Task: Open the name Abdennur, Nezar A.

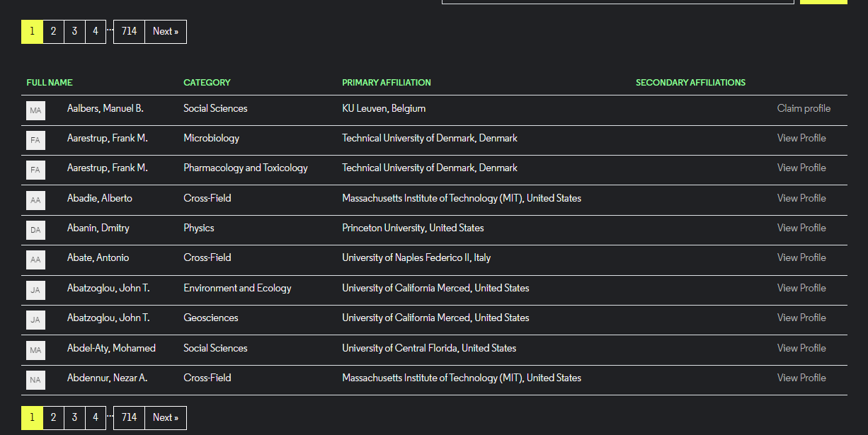Action: pos(107,378)
